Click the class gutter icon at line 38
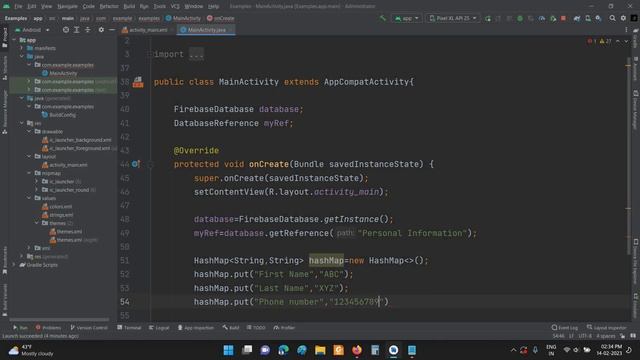 tap(138, 82)
